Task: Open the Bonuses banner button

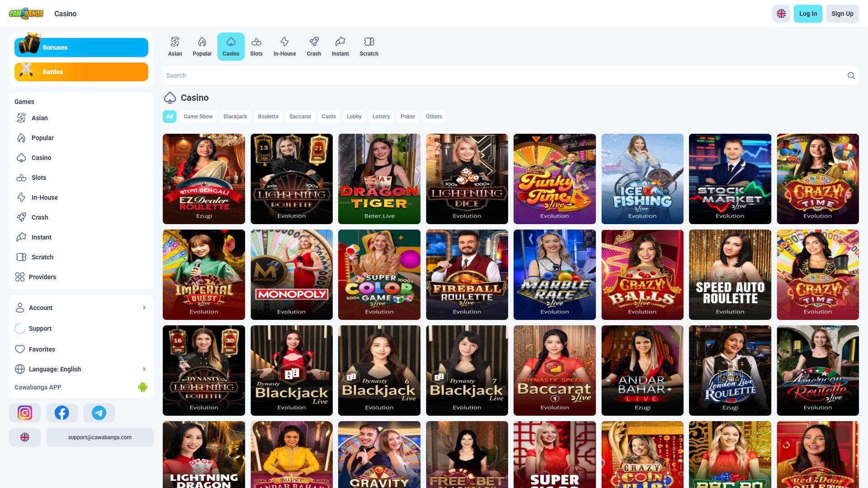Action: coord(81,47)
